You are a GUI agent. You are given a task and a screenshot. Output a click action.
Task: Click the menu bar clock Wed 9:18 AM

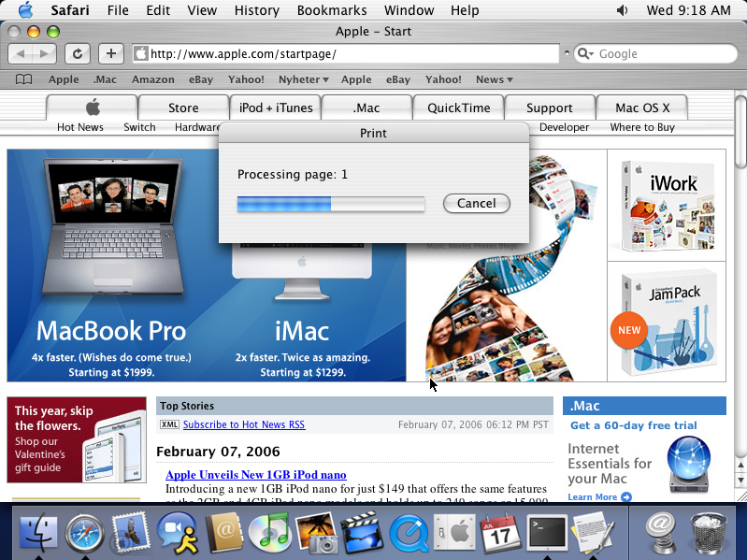click(688, 10)
